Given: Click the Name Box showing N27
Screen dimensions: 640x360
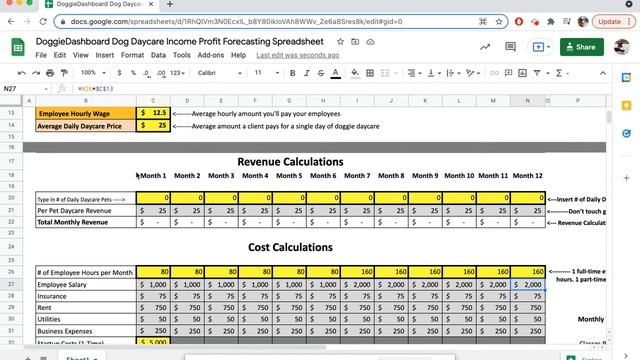Looking at the screenshot, I should [25, 89].
